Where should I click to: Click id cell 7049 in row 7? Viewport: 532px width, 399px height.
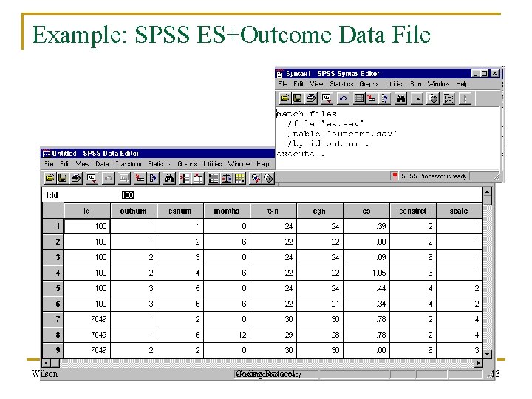click(x=87, y=319)
